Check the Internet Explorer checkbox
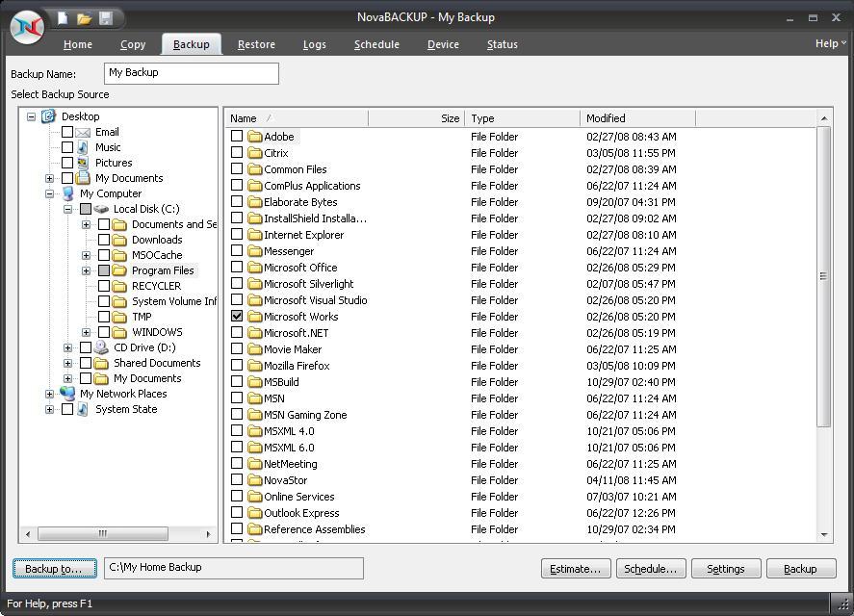Image resolution: width=854 pixels, height=616 pixels. pos(237,234)
